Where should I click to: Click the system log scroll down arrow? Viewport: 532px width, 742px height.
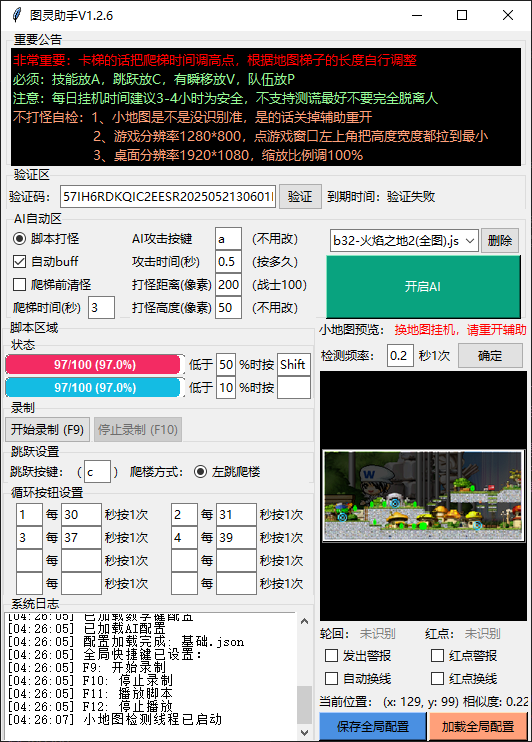point(304,733)
